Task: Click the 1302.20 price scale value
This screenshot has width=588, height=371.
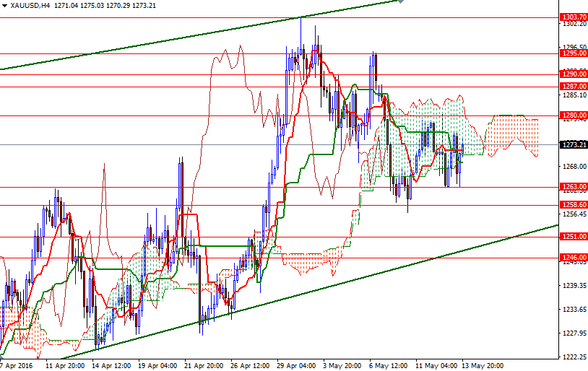Action: 574,24
